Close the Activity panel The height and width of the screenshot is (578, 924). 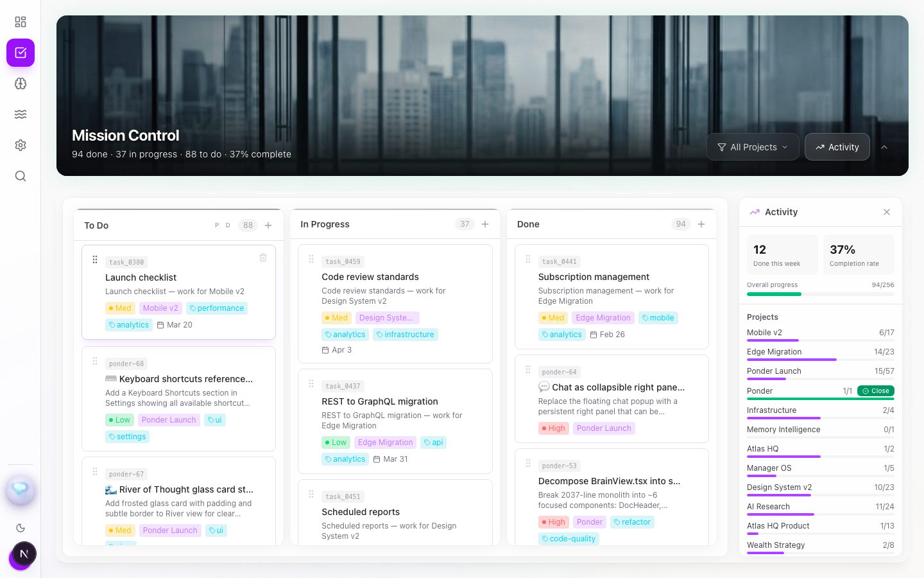click(x=886, y=212)
